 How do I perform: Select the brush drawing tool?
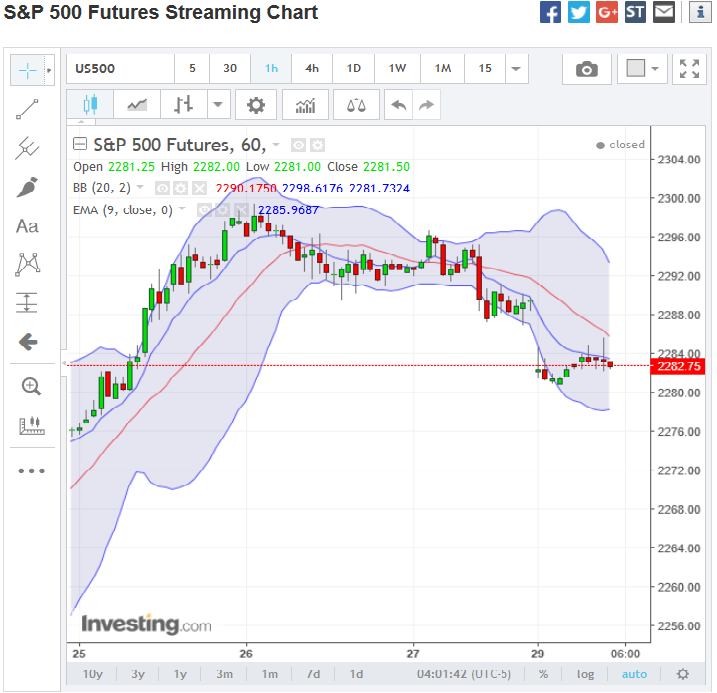[x=27, y=187]
